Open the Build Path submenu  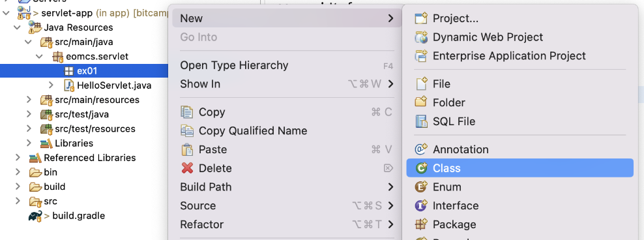tap(287, 187)
